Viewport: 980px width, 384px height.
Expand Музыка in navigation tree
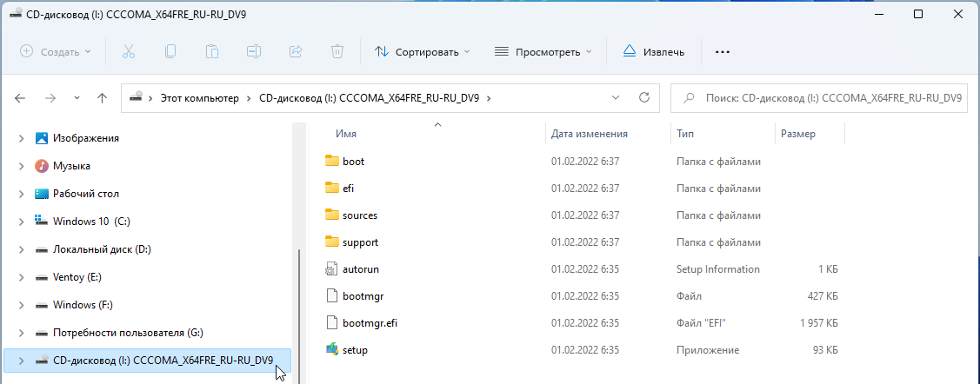(22, 166)
